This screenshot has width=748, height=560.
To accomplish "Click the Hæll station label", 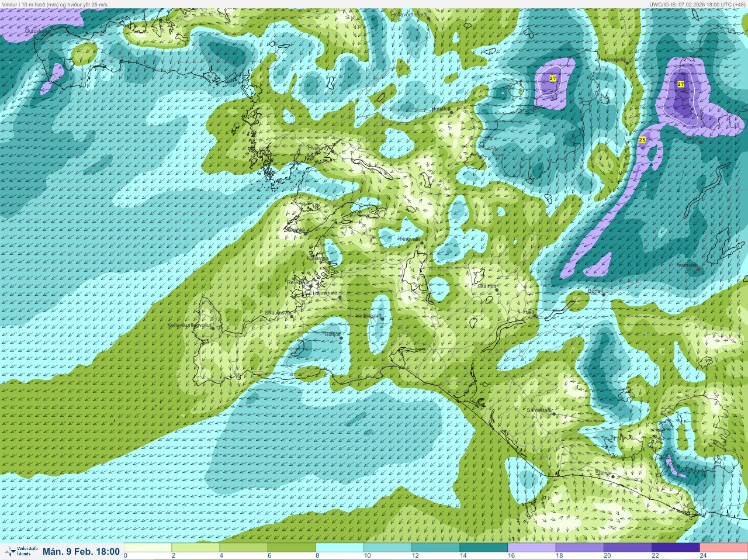I will click(x=529, y=313).
